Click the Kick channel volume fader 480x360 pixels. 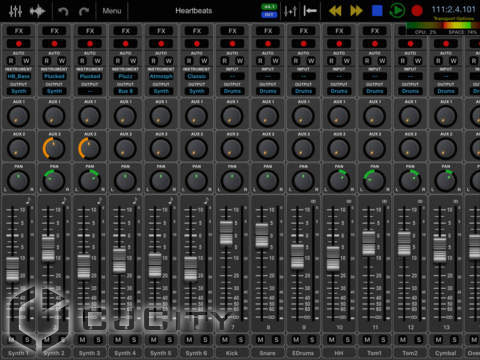(226, 233)
